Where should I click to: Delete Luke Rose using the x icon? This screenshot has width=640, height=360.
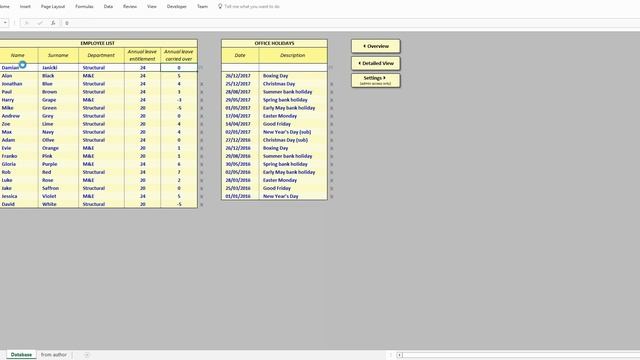[x=202, y=180]
